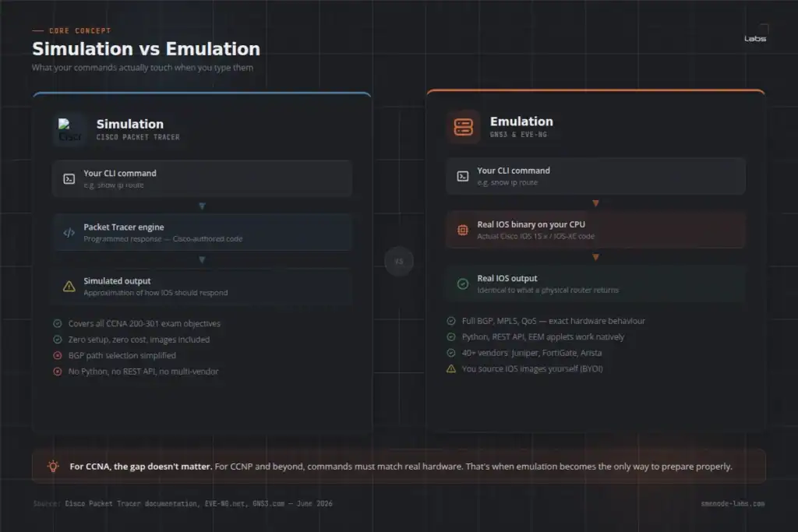The height and width of the screenshot is (532, 798).
Task: Click the Packet Tracer engine step title
Action: pyautogui.click(x=124, y=227)
